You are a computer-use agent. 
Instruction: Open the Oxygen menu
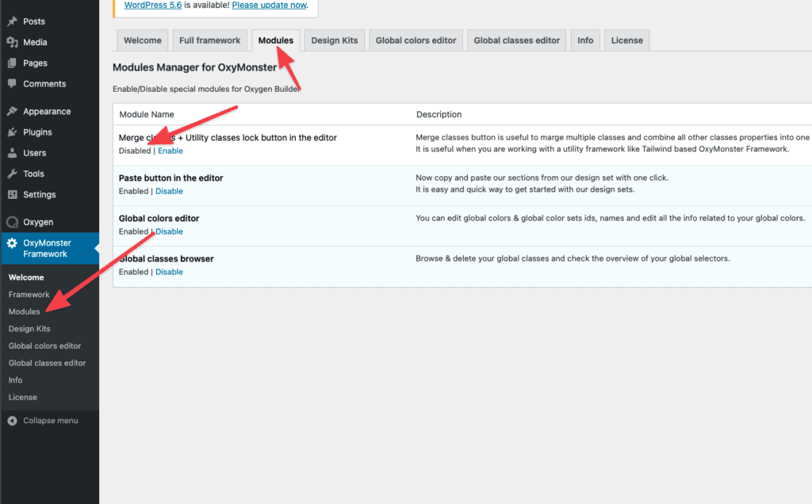pyautogui.click(x=38, y=222)
